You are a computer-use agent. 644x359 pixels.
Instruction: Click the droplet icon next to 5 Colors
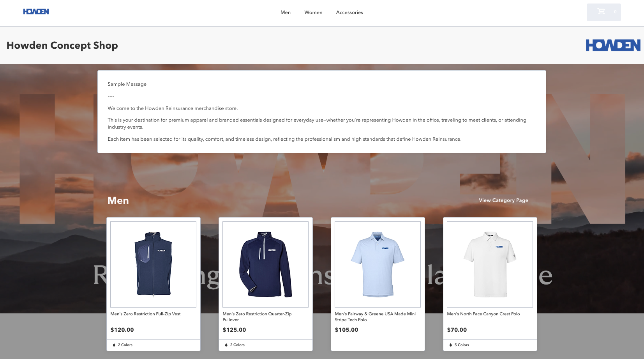point(451,345)
